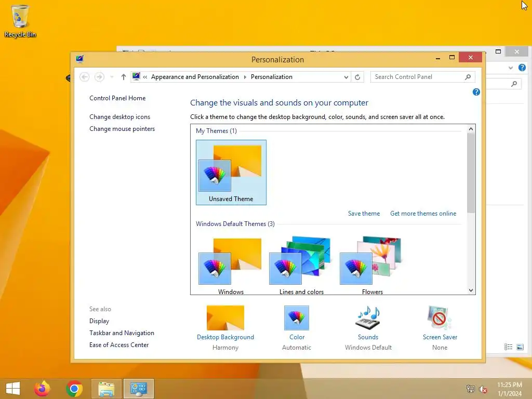
Task: Open Help with the blue question mark icon
Action: click(476, 92)
